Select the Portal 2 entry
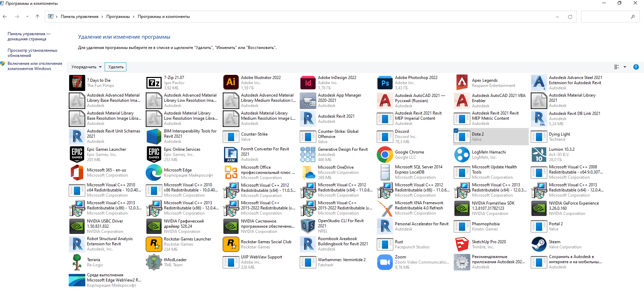The width and height of the screenshot is (644, 296). pyautogui.click(x=568, y=226)
